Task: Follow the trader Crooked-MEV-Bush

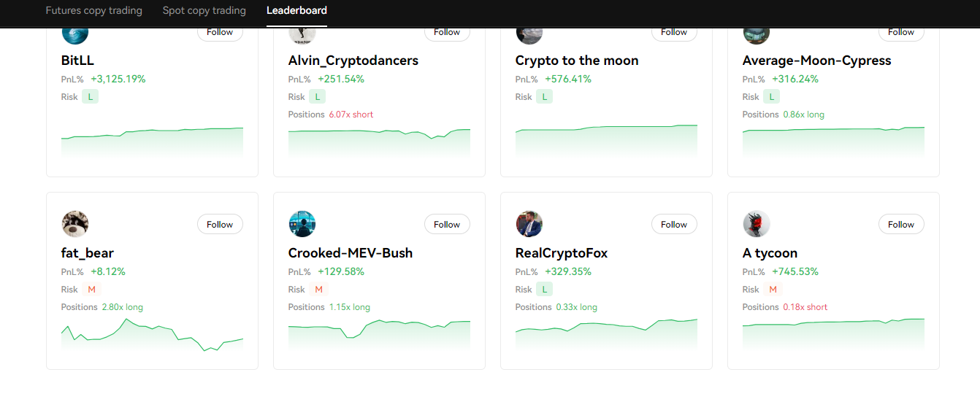Action: (447, 225)
